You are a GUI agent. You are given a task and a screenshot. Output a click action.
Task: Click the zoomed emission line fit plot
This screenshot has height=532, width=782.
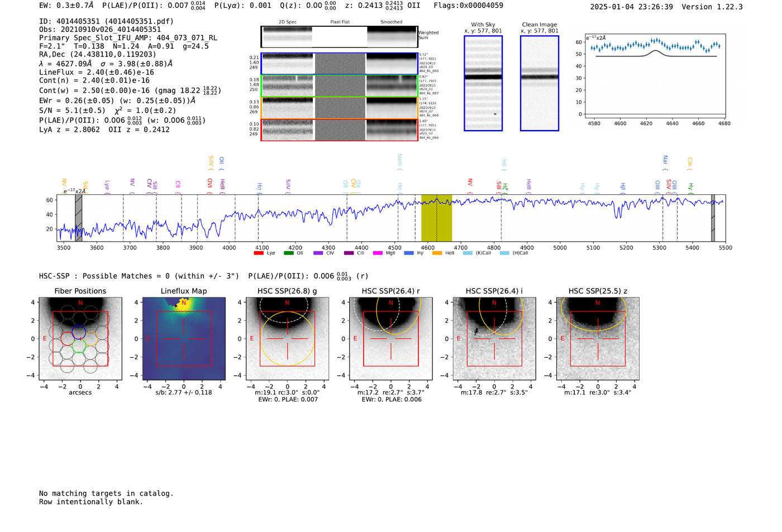[655, 76]
